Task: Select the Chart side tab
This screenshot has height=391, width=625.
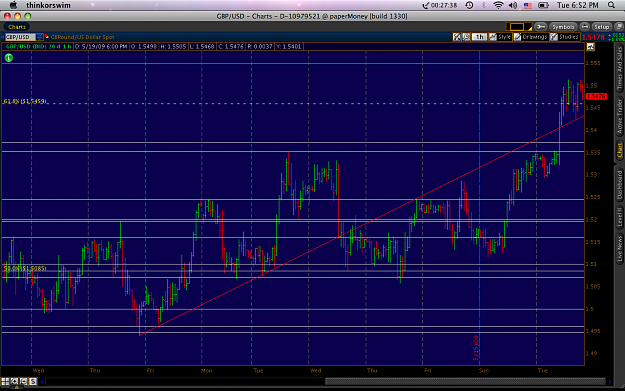Action: point(620,151)
